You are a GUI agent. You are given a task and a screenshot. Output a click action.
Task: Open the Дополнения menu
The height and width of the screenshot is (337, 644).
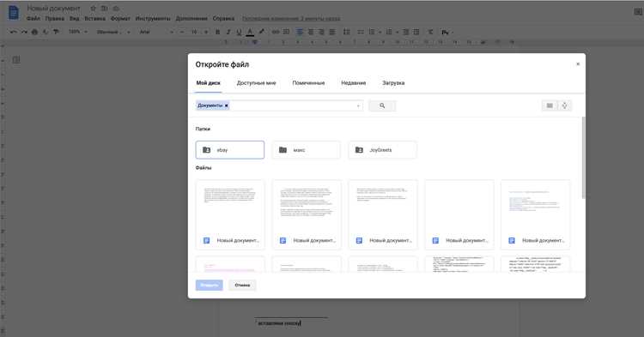(x=191, y=19)
